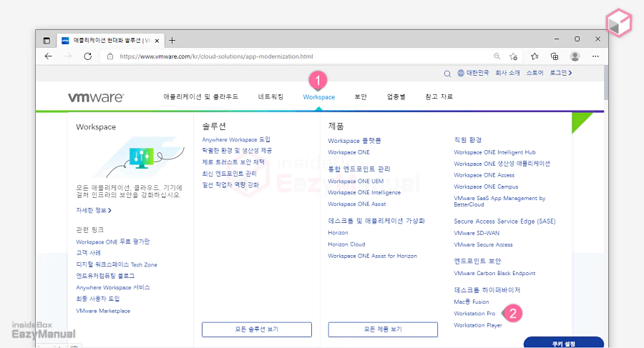Open the Workstation Player link
This screenshot has height=348, width=644.
478,325
